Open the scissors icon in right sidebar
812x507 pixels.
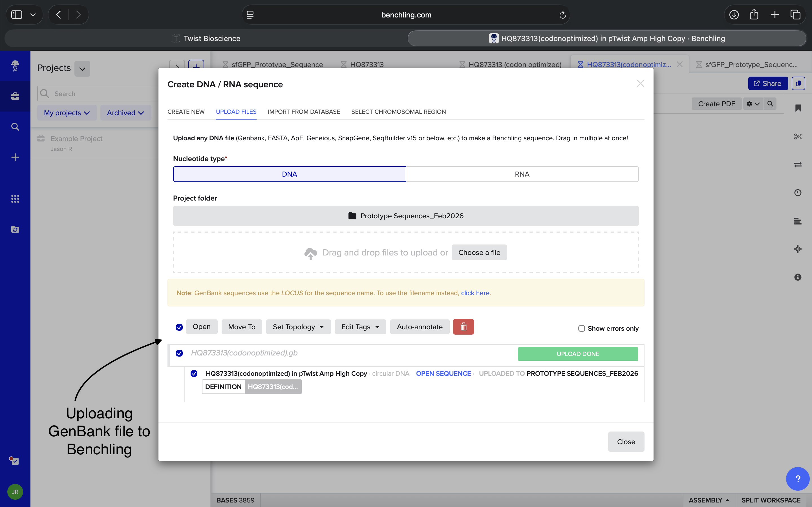pyautogui.click(x=798, y=137)
